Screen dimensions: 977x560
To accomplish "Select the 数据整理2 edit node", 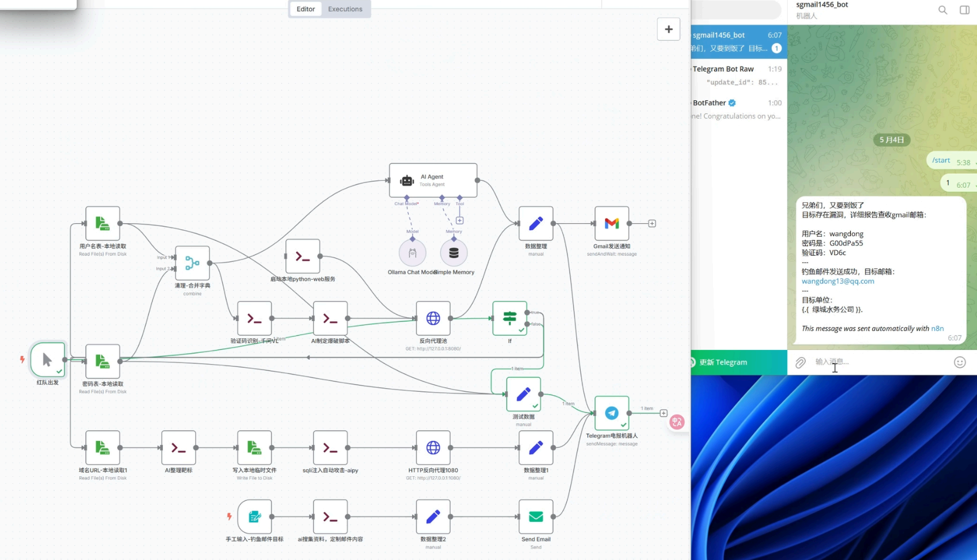I will click(433, 516).
